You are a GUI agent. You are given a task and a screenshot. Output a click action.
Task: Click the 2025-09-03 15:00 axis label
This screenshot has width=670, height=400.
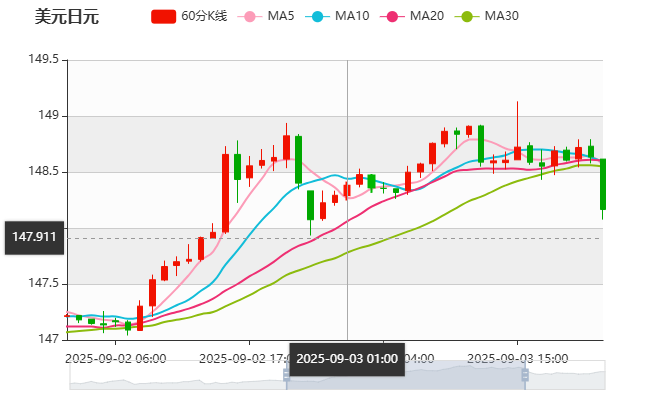[517, 358]
